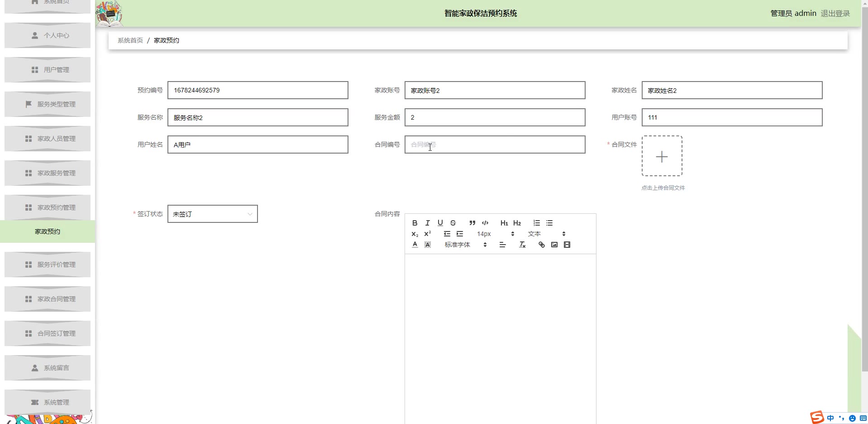
Task: Open the text color picker
Action: (415, 245)
